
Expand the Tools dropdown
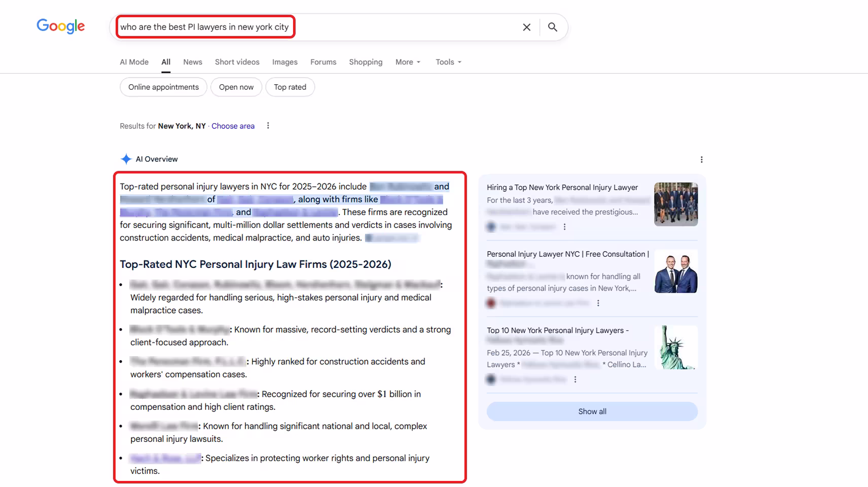point(449,62)
